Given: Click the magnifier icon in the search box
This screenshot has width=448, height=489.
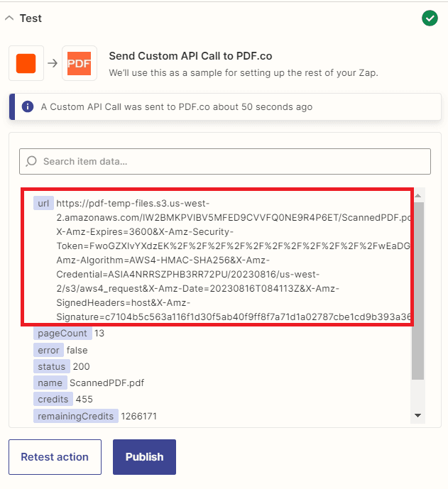Looking at the screenshot, I should point(31,162).
